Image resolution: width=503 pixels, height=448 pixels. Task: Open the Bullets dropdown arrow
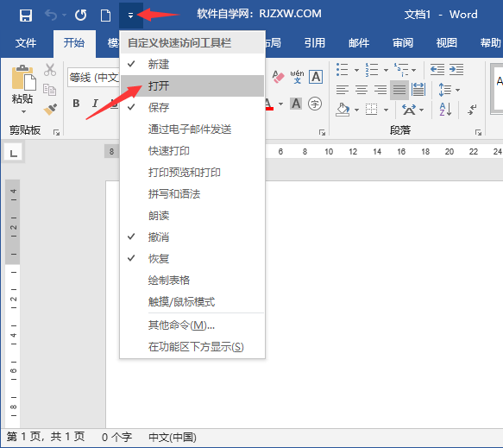(356, 70)
